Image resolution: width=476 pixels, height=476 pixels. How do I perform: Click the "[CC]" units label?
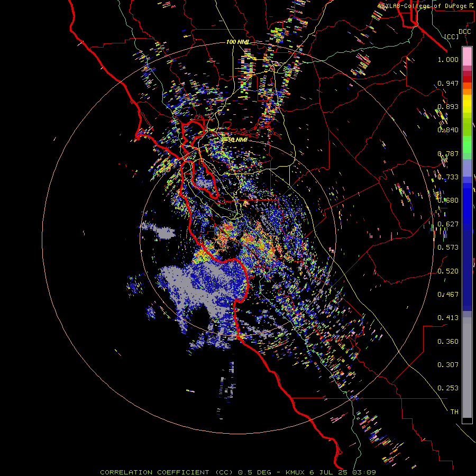pos(452,36)
